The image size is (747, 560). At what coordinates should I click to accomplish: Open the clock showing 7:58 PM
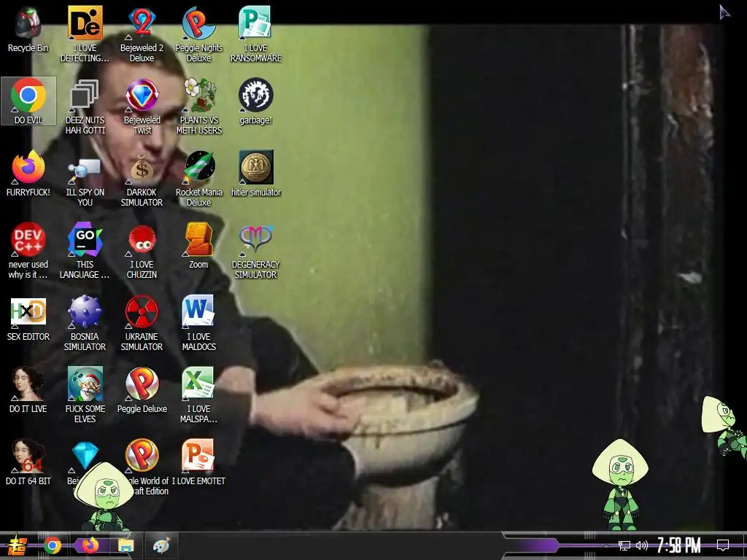679,545
